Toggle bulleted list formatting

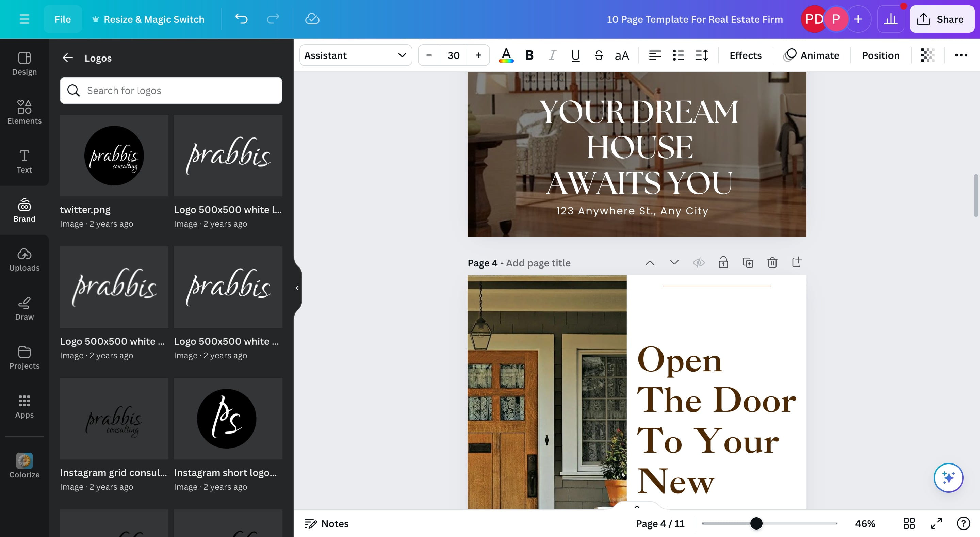point(678,55)
